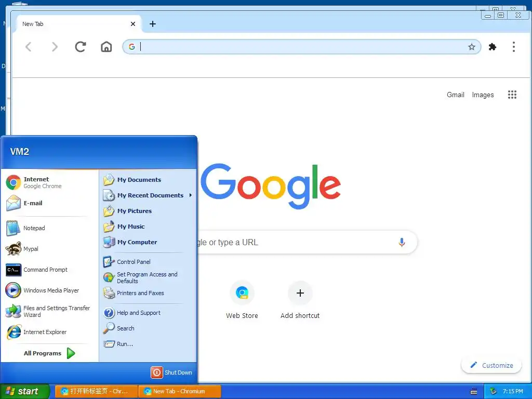Expand My Recent Documents submenu

click(x=148, y=195)
